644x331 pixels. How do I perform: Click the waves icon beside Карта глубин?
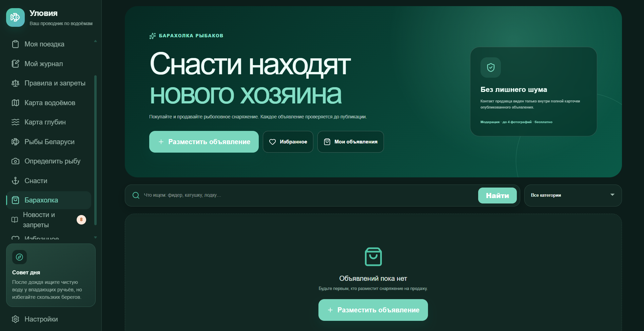(15, 122)
